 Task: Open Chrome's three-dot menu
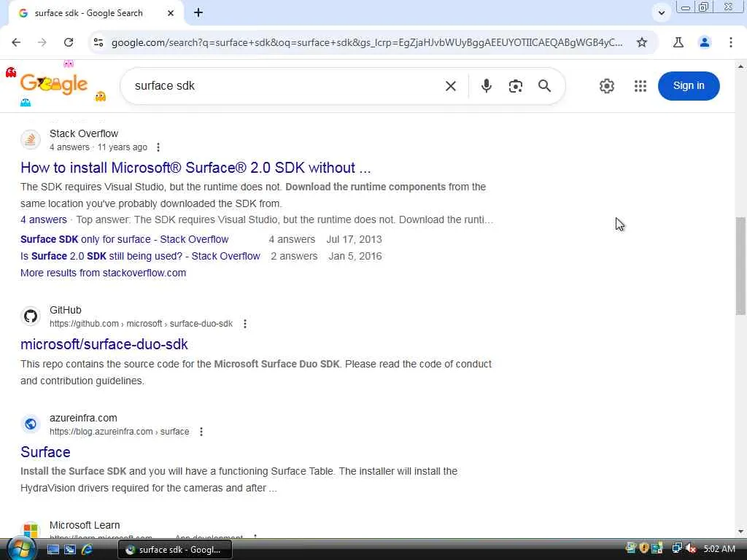[x=731, y=42]
